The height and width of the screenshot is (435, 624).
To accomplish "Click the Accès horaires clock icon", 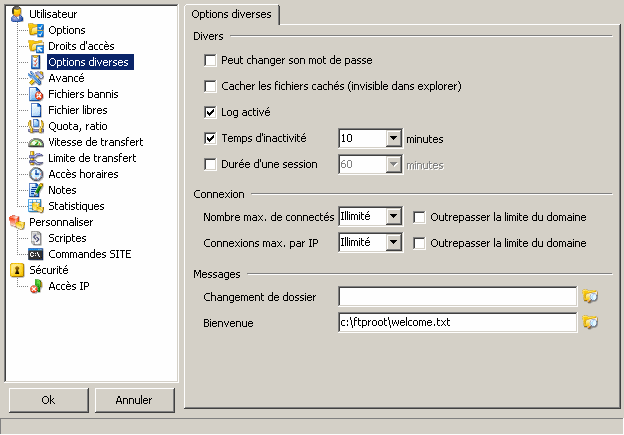I will click(x=36, y=174).
